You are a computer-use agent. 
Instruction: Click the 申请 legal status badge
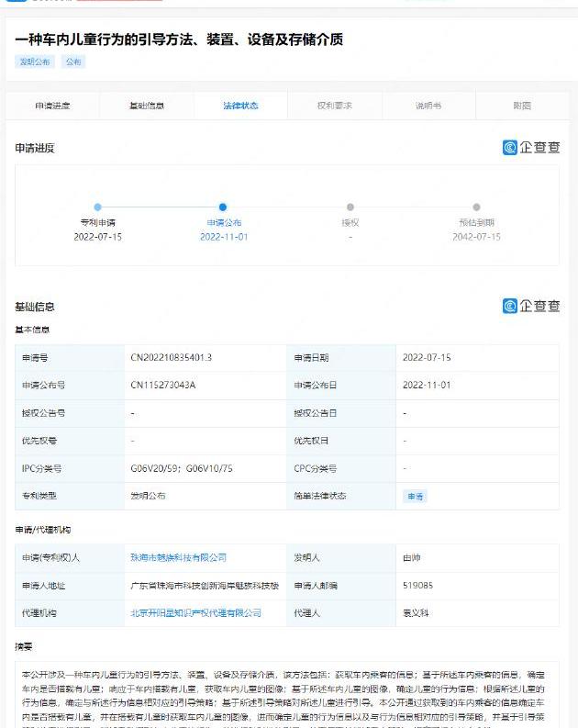[416, 496]
